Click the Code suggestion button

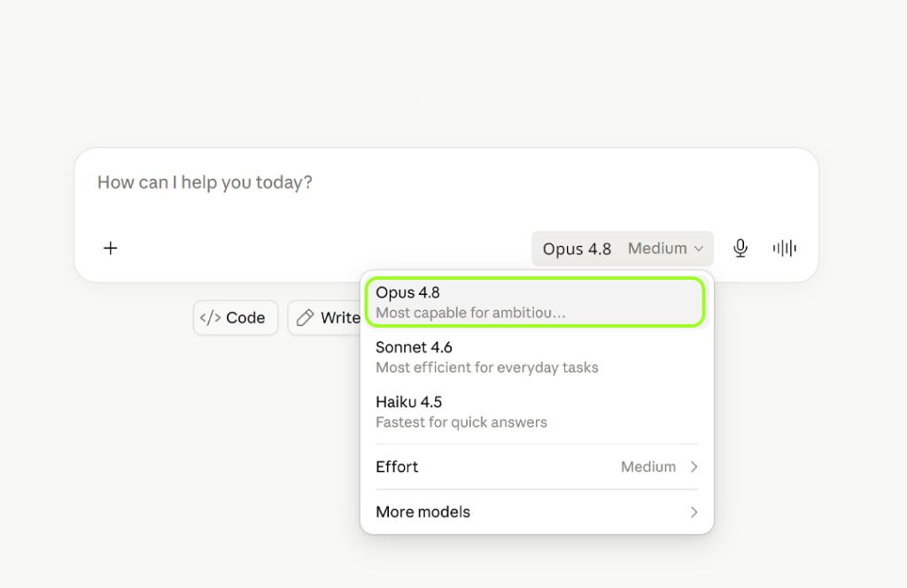pos(236,317)
